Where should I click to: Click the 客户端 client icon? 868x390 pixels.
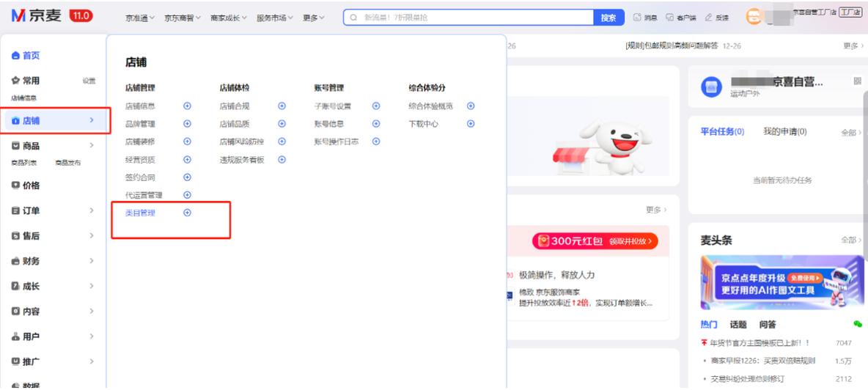[x=669, y=18]
